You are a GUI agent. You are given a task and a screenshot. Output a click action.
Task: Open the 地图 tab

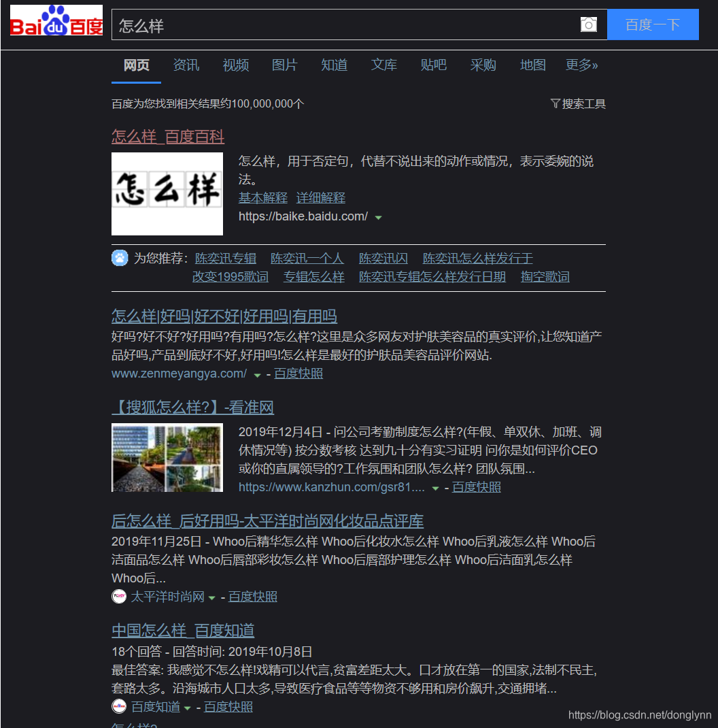pos(533,65)
